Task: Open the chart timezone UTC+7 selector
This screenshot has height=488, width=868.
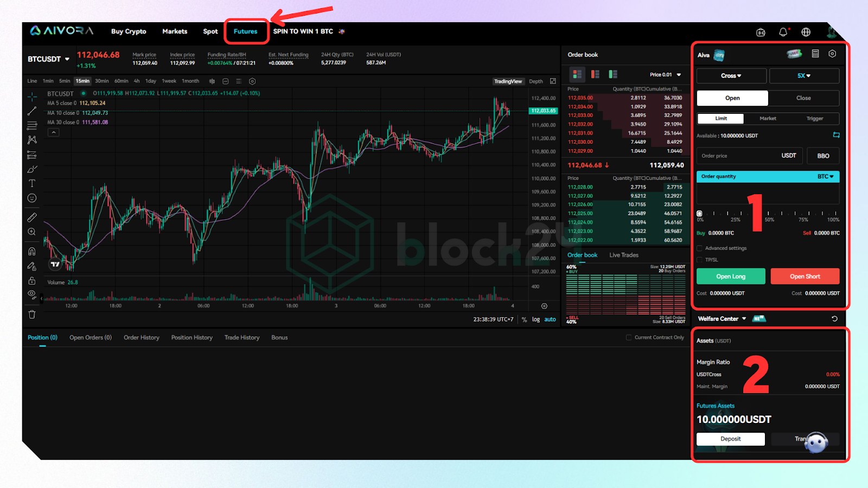Action: click(x=493, y=319)
